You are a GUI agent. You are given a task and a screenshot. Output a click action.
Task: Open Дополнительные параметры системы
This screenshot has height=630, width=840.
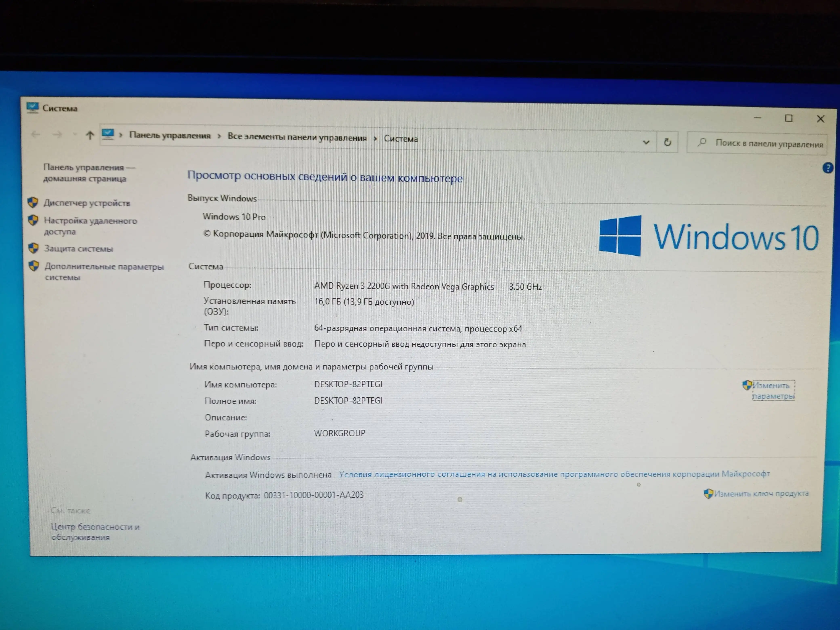click(104, 272)
